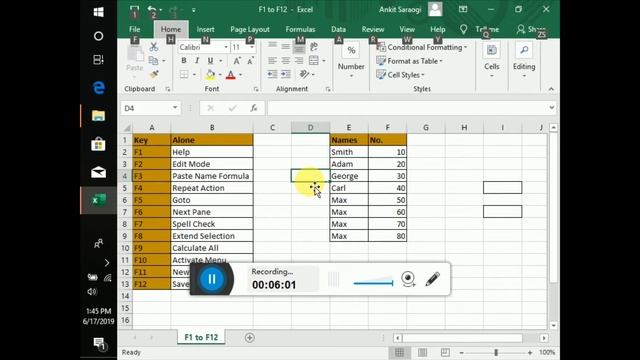Click the recorder webcam icon
This screenshot has height=360, width=640.
[x=408, y=279]
